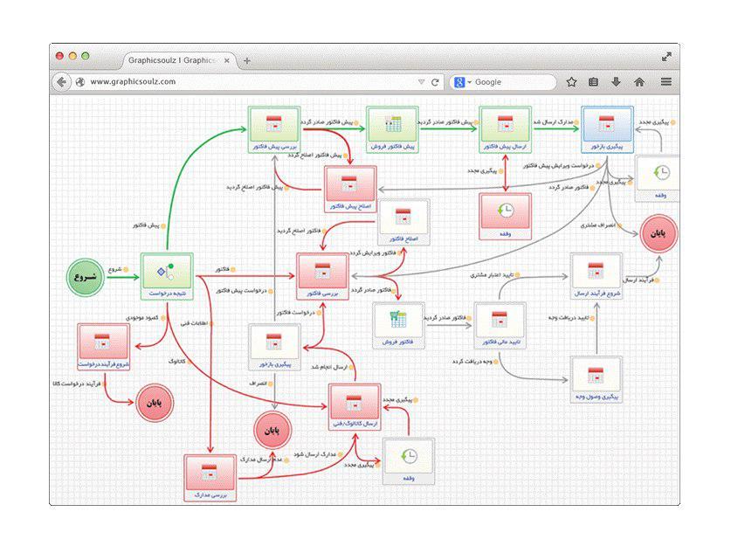The width and height of the screenshot is (731, 560).
Task: Select the پایان end node after فرآیند درخواست کالا
Action: pyautogui.click(x=155, y=403)
